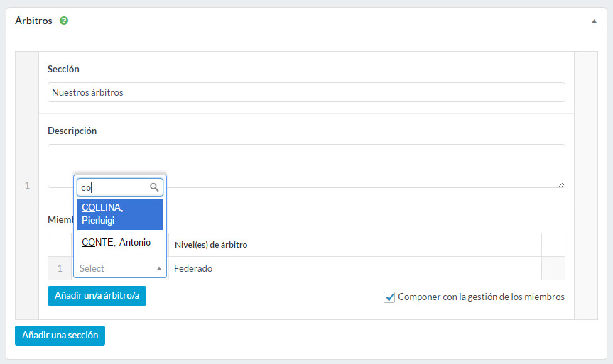Click the "Componer con la gestión de los miembros" label
The image size is (613, 364).
(481, 297)
